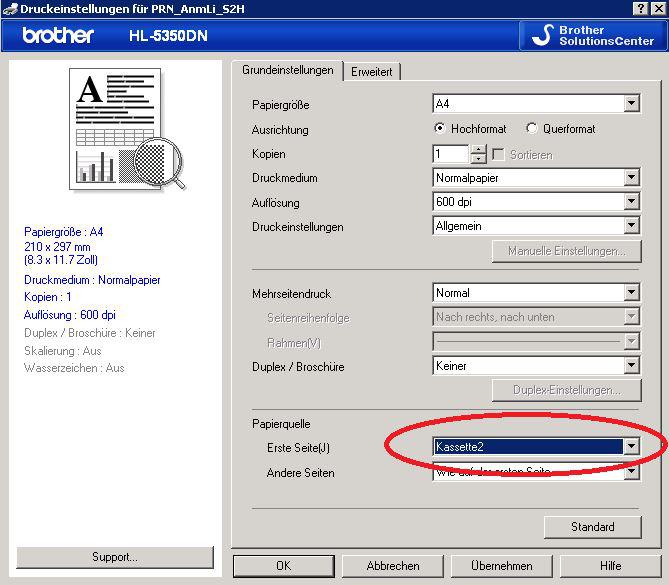669x585 pixels.
Task: Switch to the Grundeinstellungen tab
Action: [x=288, y=70]
